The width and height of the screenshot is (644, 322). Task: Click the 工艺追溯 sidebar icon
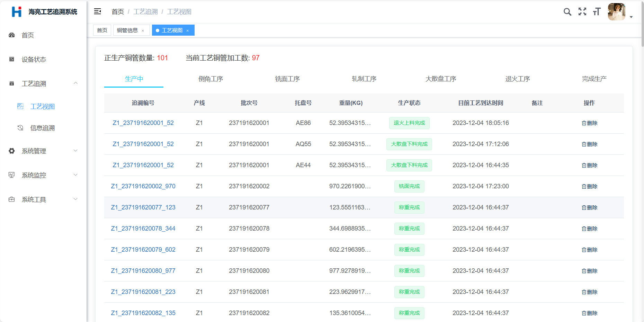click(12, 83)
